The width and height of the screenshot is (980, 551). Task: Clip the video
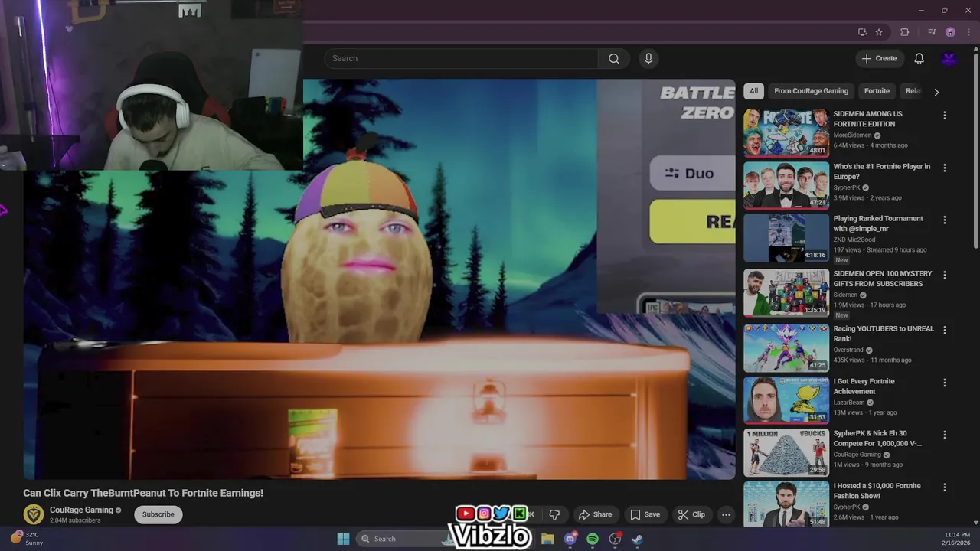pyautogui.click(x=691, y=514)
